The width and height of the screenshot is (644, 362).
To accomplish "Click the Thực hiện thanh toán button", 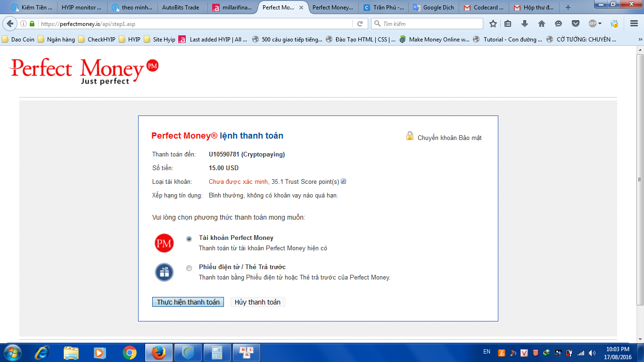I will (188, 302).
